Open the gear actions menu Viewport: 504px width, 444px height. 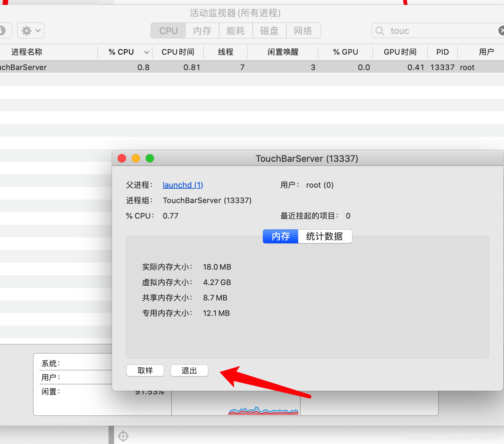31,31
